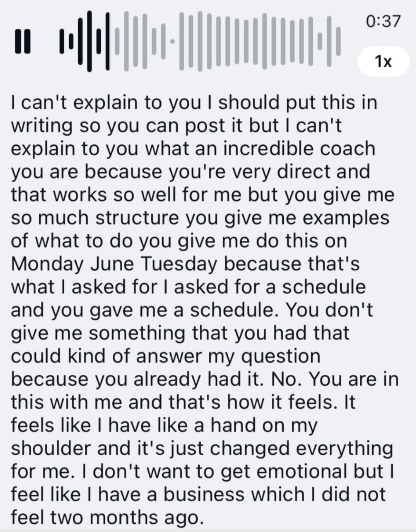Tap the 0:37 duration label
This screenshot has height=532, width=416.
point(383,21)
